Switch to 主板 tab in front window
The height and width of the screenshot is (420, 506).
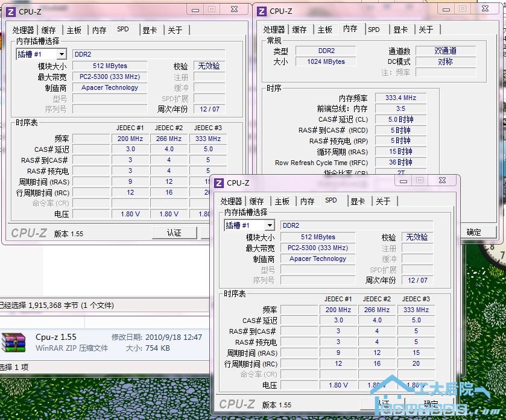tap(282, 201)
